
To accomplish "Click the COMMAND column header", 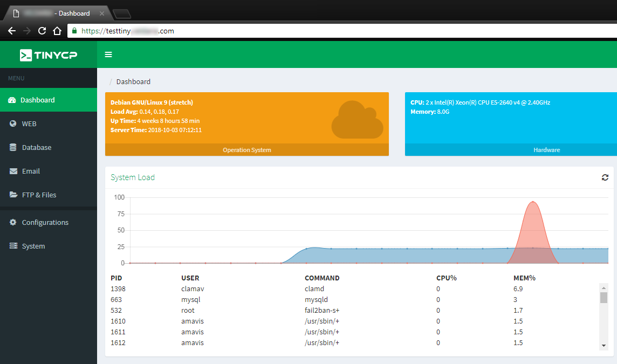I will [322, 278].
